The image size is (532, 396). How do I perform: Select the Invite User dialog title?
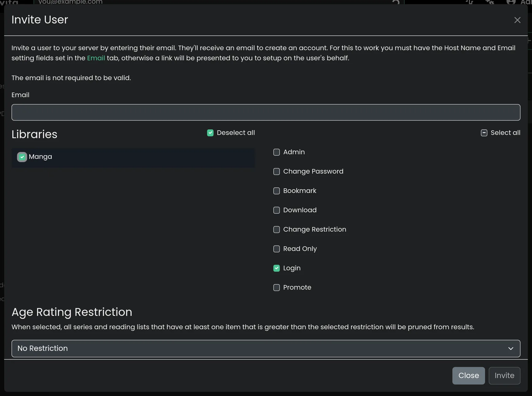[40, 20]
